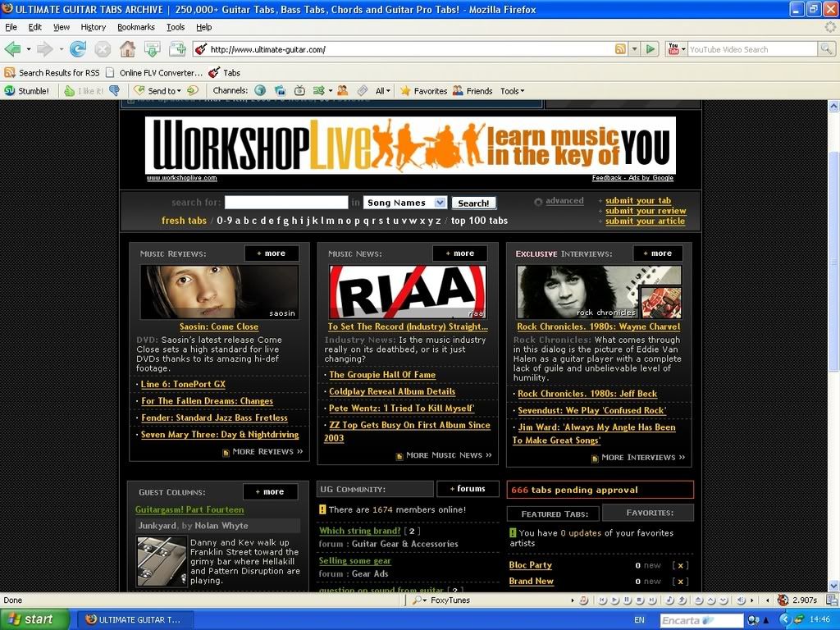Go back with the green Back arrow
Image resolution: width=840 pixels, height=630 pixels.
[x=12, y=49]
